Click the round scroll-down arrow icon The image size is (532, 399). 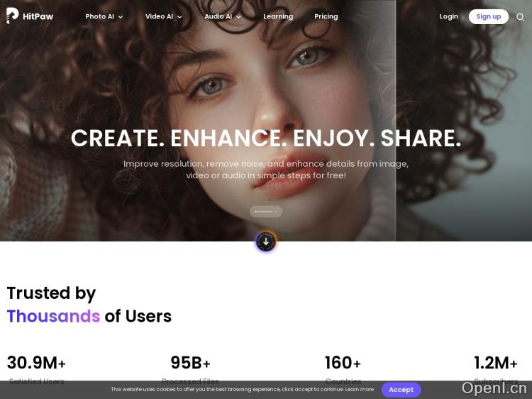coord(266,241)
